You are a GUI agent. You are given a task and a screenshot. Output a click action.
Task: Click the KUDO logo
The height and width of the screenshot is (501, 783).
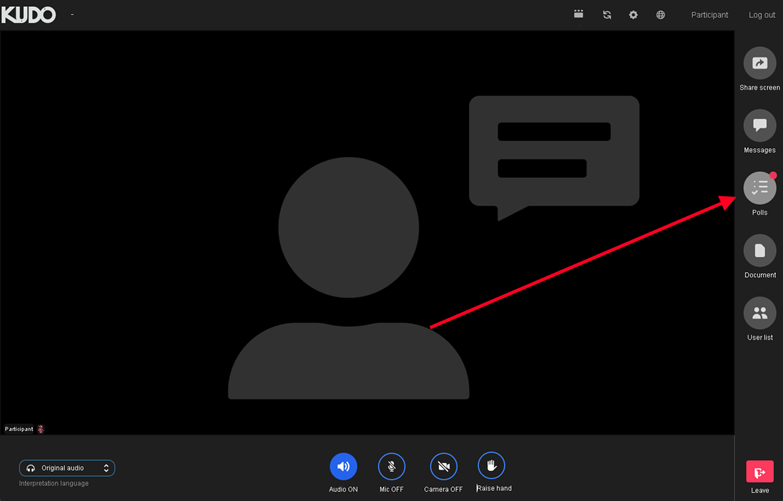pyautogui.click(x=29, y=15)
